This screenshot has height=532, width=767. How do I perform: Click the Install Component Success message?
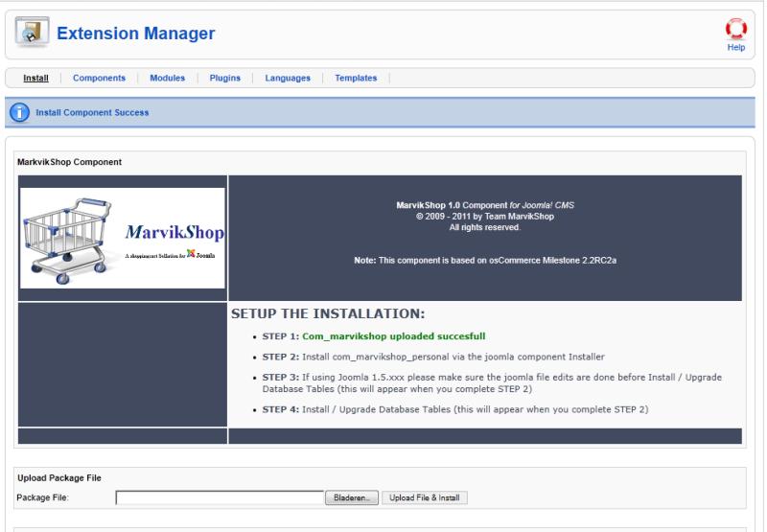point(92,112)
